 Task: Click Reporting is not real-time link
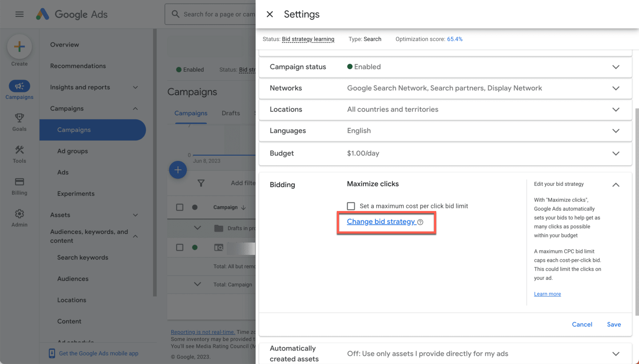pos(203,332)
